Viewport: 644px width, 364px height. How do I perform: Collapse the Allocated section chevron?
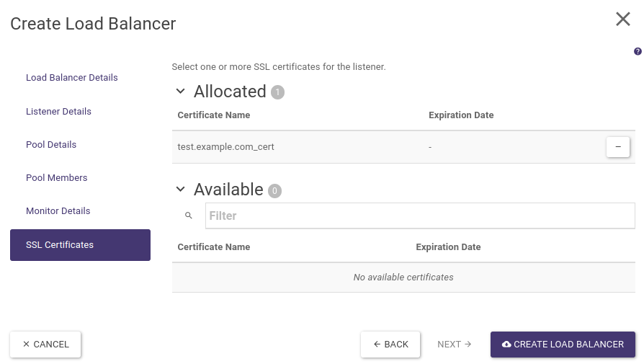[181, 92]
